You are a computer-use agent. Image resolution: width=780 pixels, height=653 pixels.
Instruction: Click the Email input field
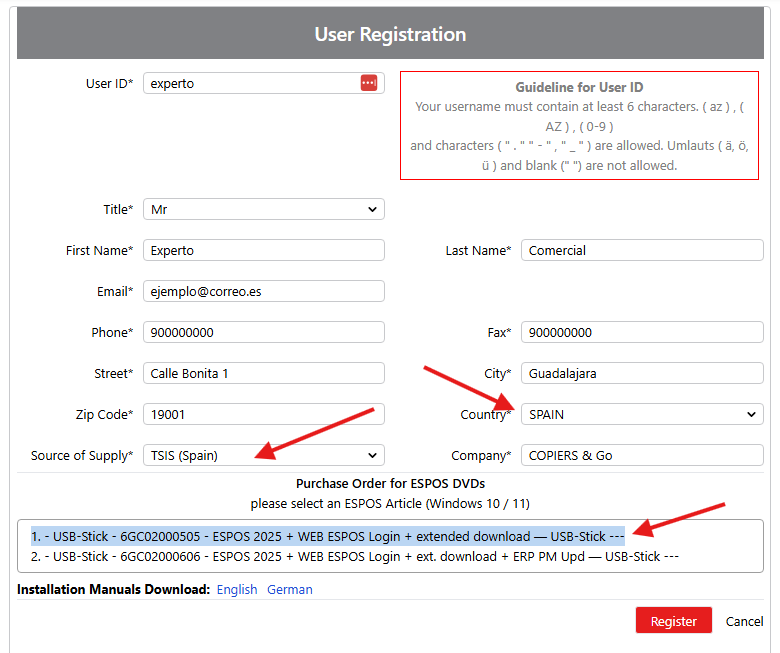coord(264,291)
